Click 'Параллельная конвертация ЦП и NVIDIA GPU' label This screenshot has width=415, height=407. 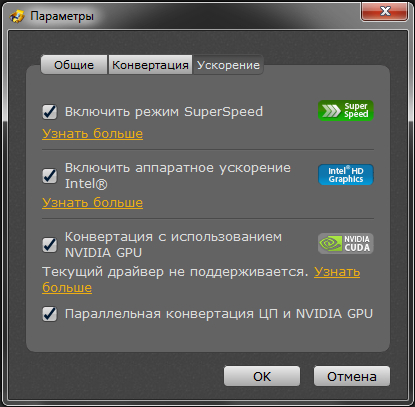coord(219,314)
